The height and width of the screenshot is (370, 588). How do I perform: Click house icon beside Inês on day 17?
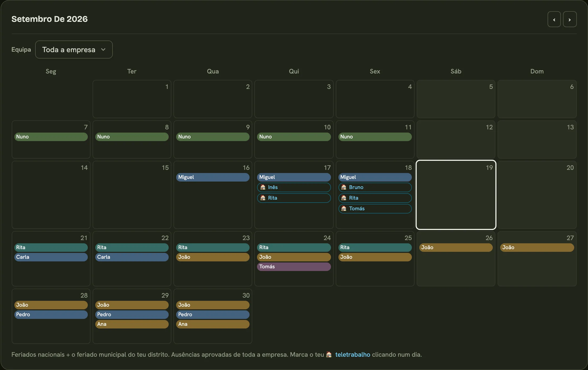pos(263,187)
